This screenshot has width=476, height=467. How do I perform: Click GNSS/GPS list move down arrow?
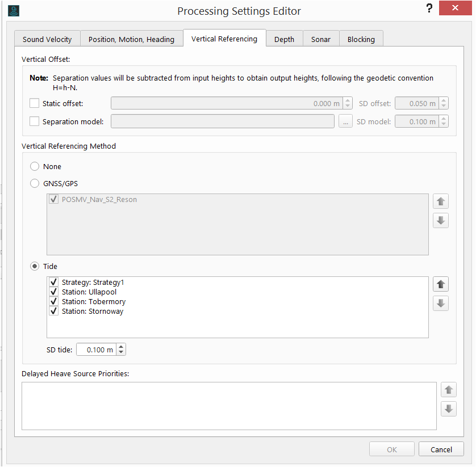pos(440,221)
